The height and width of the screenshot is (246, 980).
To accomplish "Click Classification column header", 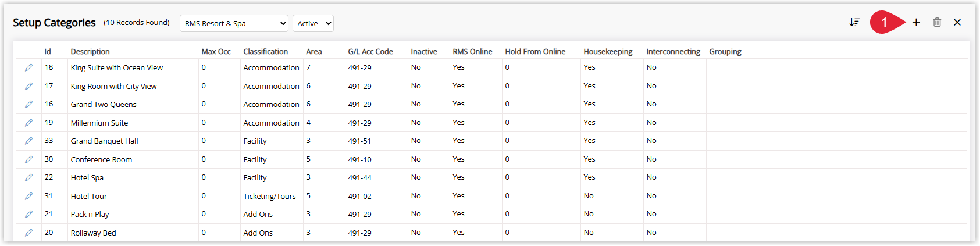I will coord(265,52).
